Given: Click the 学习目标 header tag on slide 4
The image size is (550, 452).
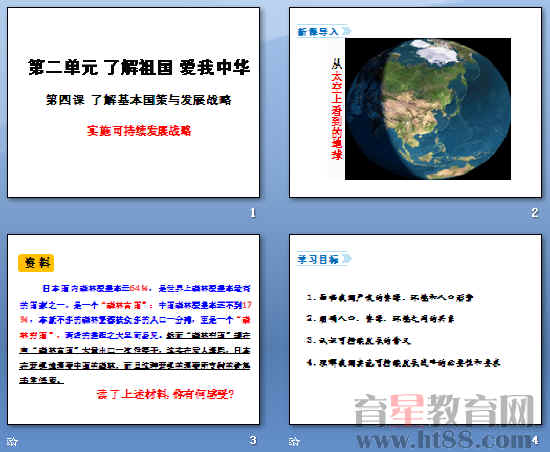Looking at the screenshot, I should pos(323,259).
